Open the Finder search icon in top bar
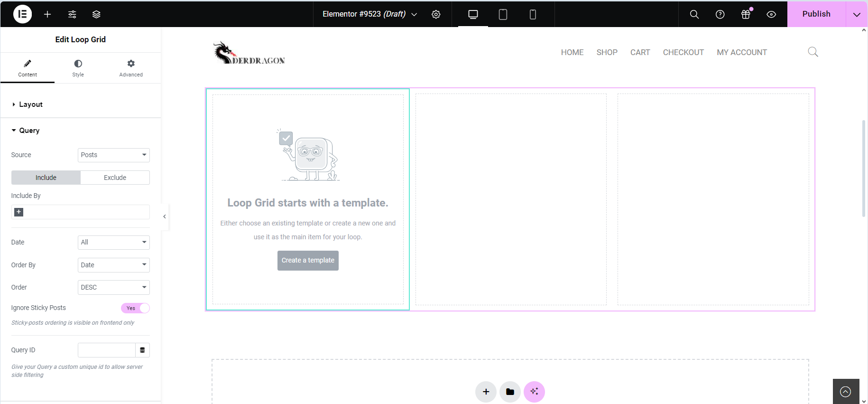 click(694, 14)
